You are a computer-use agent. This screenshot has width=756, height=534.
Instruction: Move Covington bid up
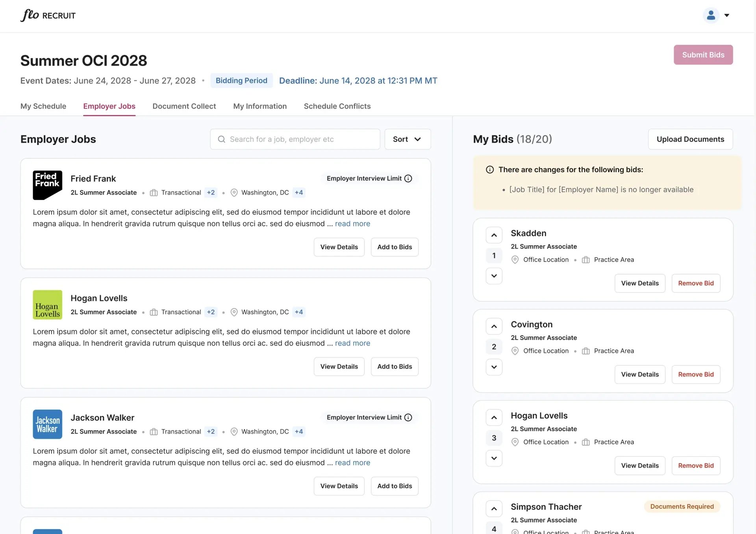point(494,326)
